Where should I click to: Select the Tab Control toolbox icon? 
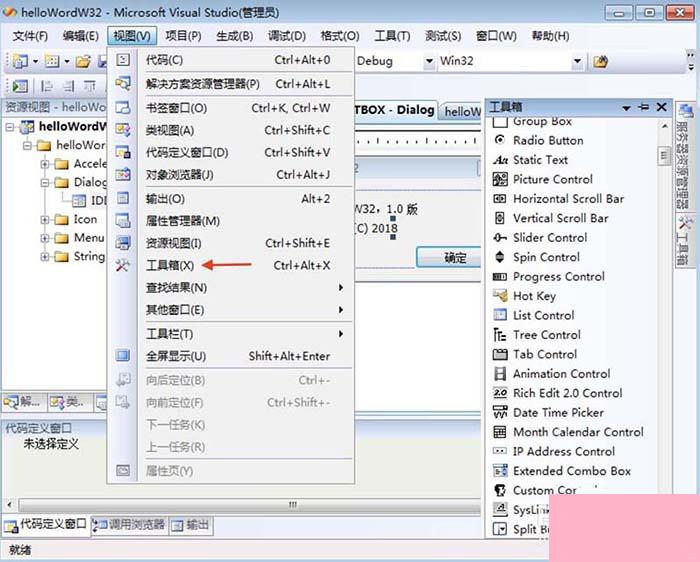(500, 354)
